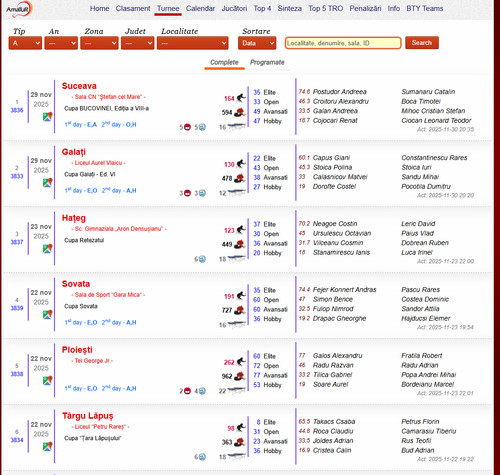Image resolution: width=500 pixels, height=475 pixels.
Task: Open Google Maps icon for Ploiești tournament
Action: click(47, 381)
